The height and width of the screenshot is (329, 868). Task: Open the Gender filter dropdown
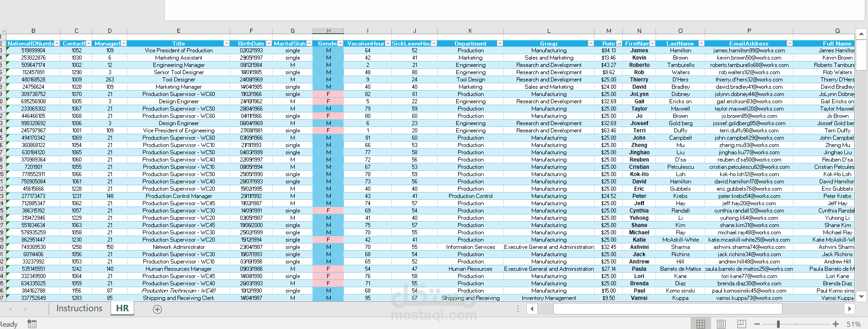point(340,43)
